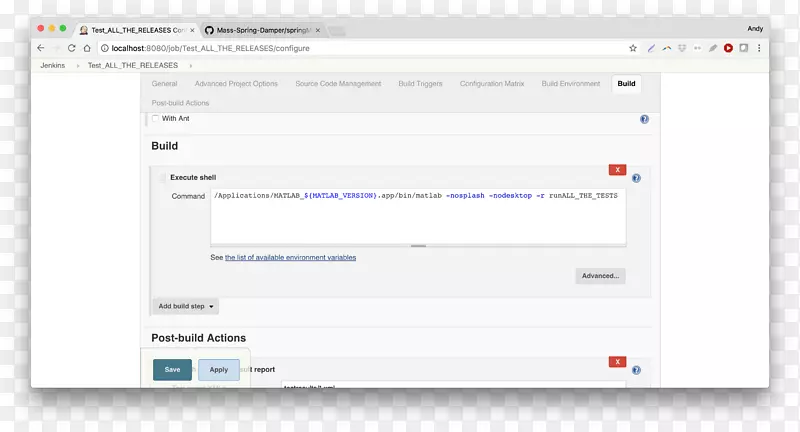Enable the With Ant checkbox
This screenshot has width=800, height=432.
pyautogui.click(x=155, y=118)
